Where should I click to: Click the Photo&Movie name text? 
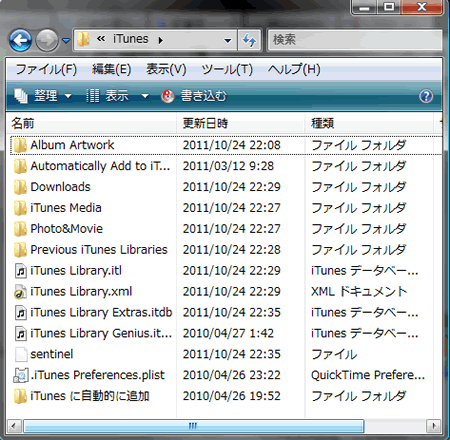coord(66,229)
